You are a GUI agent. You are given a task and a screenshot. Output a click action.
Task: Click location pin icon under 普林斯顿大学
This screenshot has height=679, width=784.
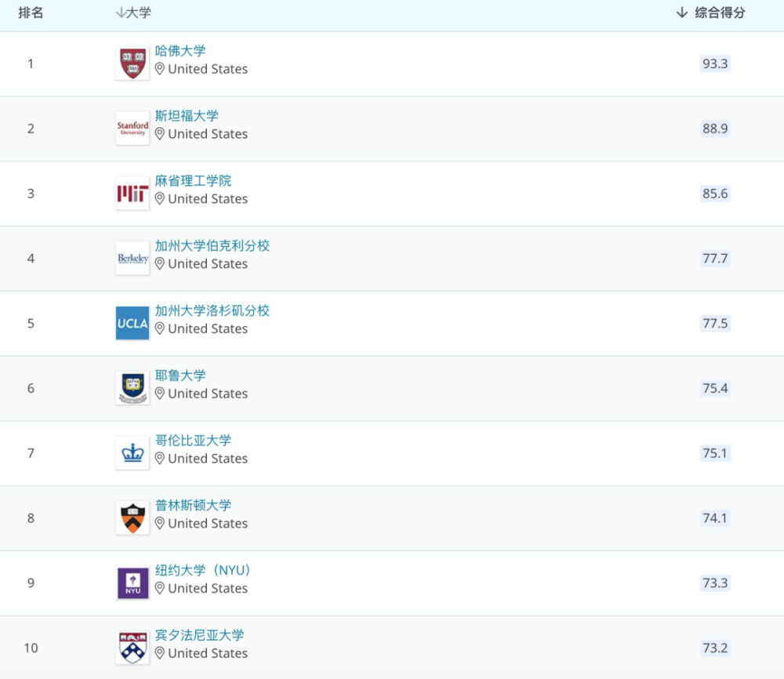(159, 524)
